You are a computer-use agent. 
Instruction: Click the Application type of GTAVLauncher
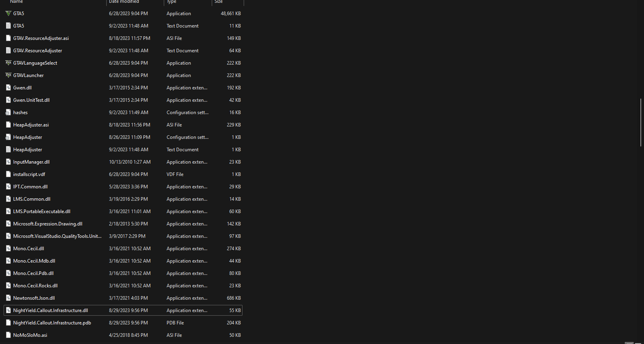pyautogui.click(x=179, y=75)
